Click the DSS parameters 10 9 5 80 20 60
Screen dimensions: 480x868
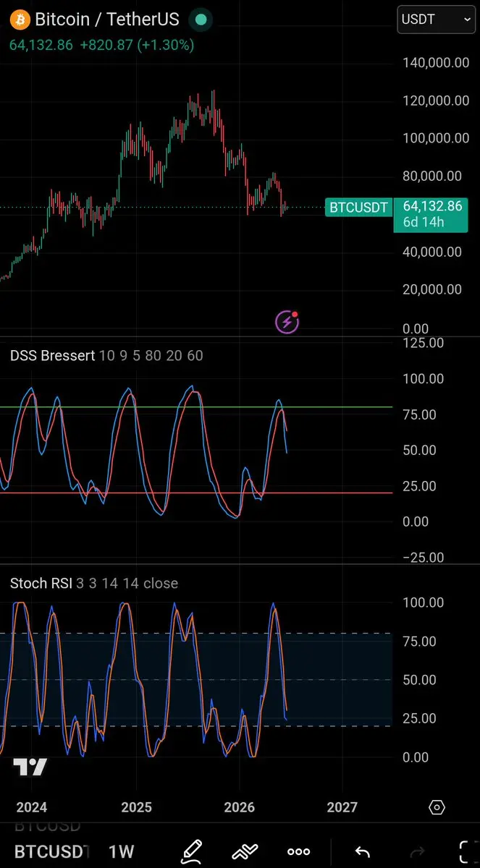151,355
